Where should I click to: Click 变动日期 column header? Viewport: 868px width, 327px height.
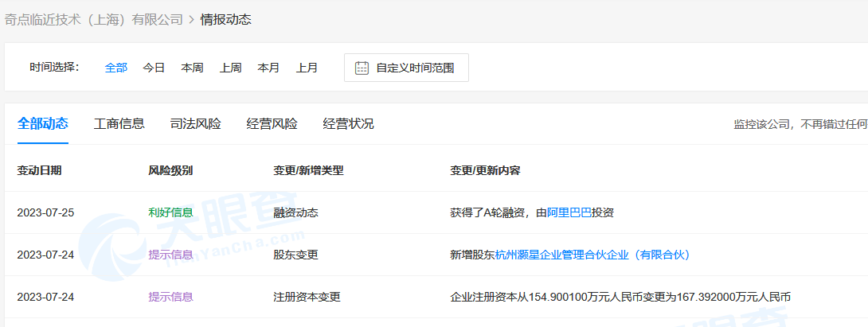tap(39, 170)
